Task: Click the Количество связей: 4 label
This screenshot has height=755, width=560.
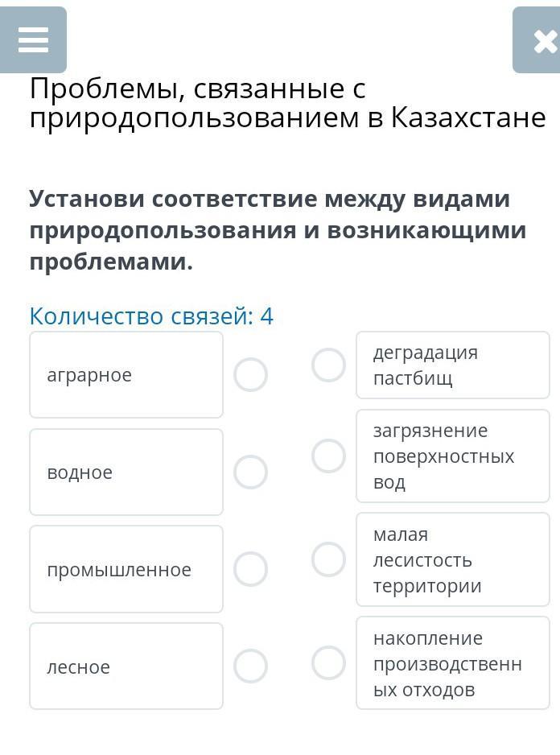Action: pos(151,316)
